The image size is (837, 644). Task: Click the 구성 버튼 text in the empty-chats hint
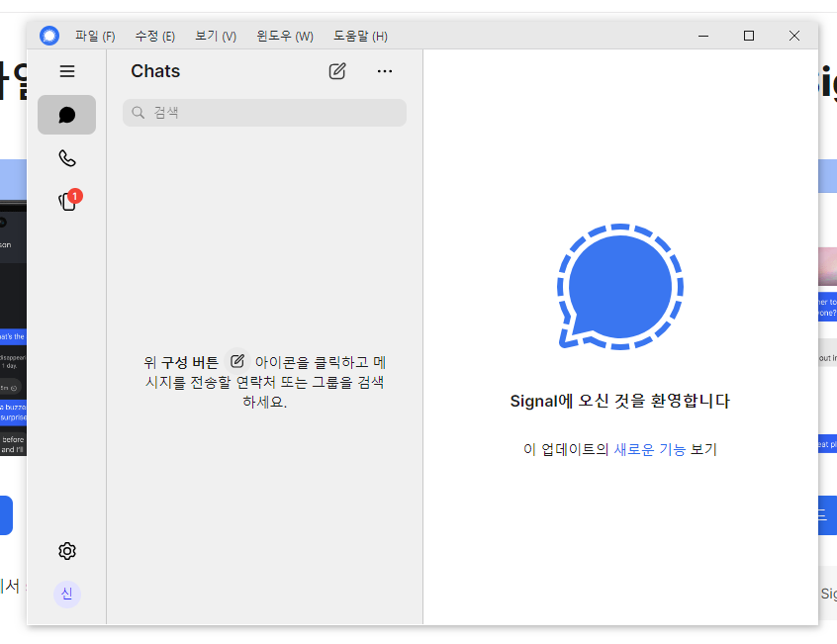point(190,362)
